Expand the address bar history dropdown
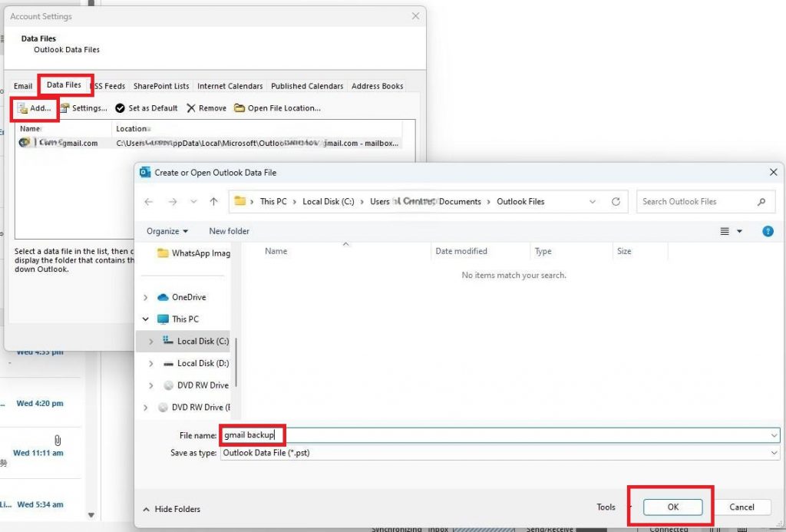 [593, 202]
